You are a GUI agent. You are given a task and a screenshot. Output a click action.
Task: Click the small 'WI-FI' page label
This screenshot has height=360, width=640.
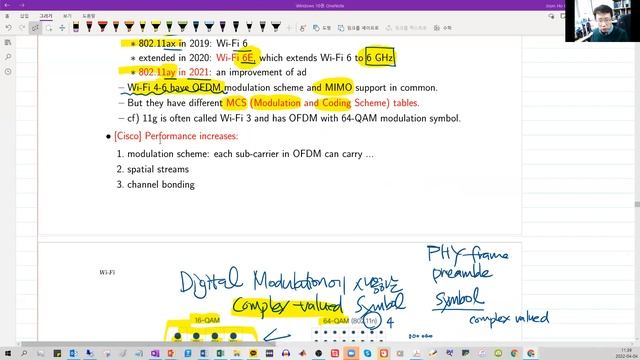tap(107, 272)
